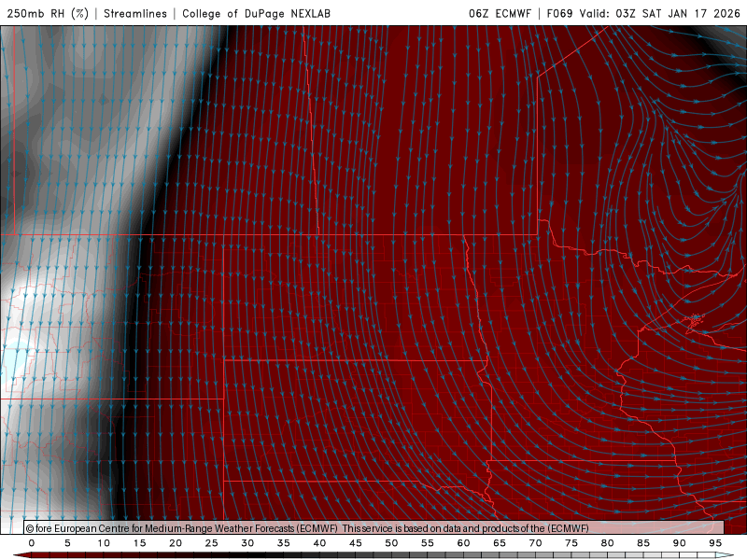This screenshot has height=560, width=747.
Task: Click the "85" value on the color scale
Action: point(643,543)
